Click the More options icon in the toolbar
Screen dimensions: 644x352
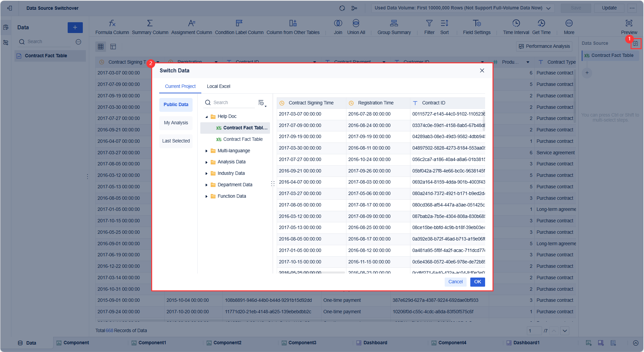click(569, 23)
